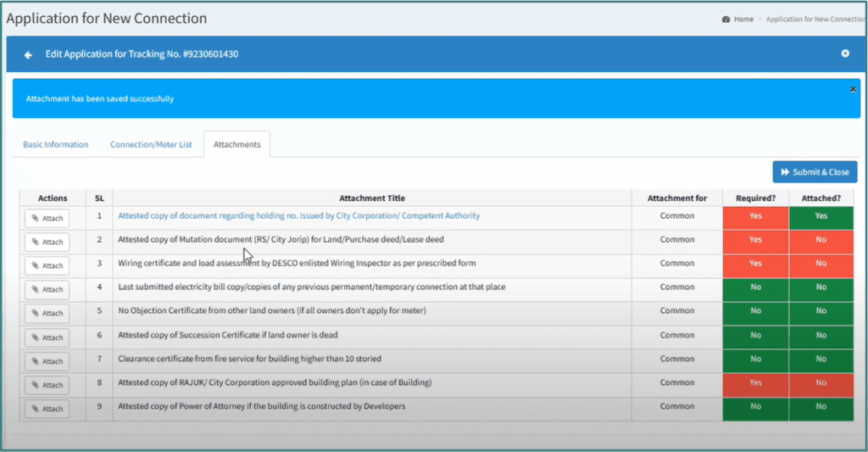Attach Succession Certificate in row 6

pyautogui.click(x=47, y=338)
